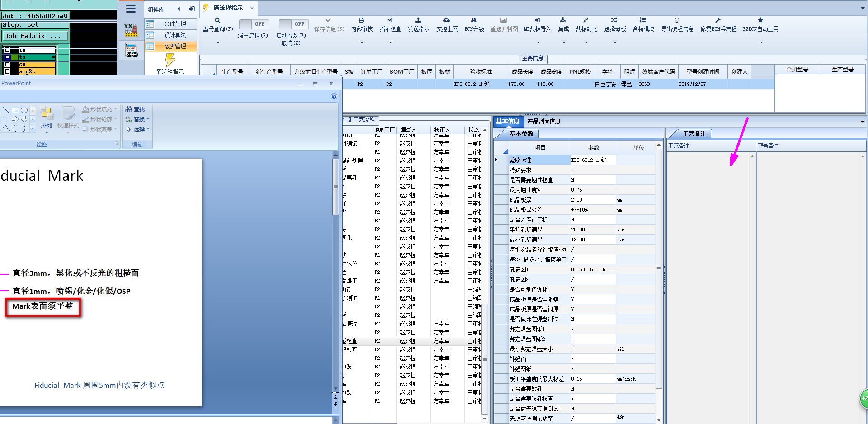Click the 合拼模块 list icon

(x=642, y=20)
